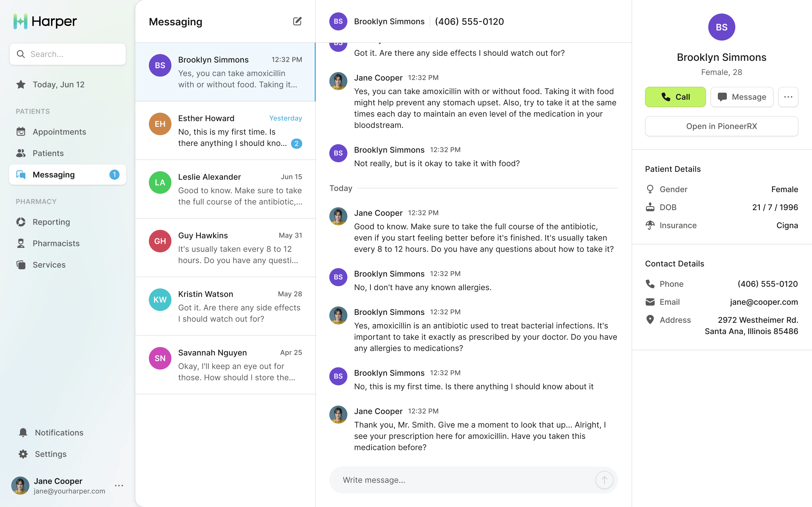Open the Patients section
The height and width of the screenshot is (507, 812).
point(48,153)
